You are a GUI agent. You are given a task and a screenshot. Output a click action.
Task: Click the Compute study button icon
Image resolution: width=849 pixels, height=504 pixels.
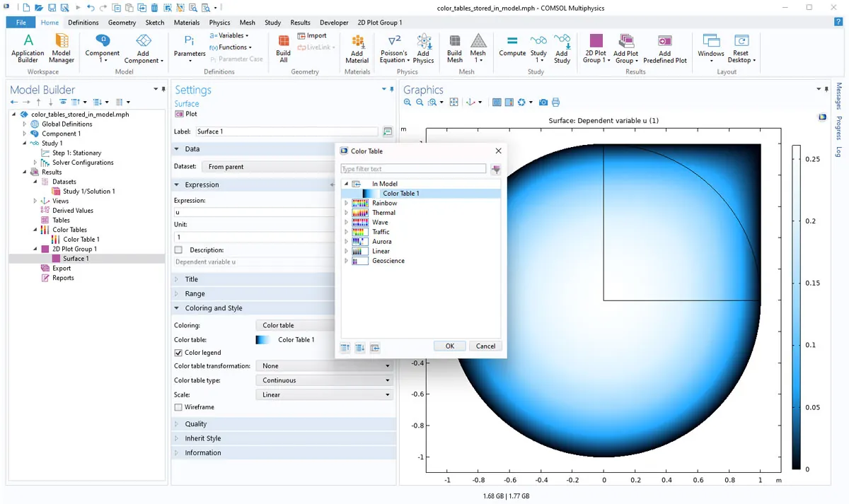[512, 42]
